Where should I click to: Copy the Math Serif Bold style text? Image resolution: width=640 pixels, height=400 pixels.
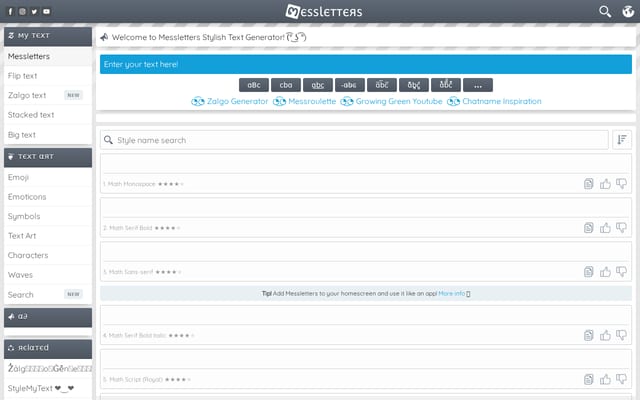[588, 228]
